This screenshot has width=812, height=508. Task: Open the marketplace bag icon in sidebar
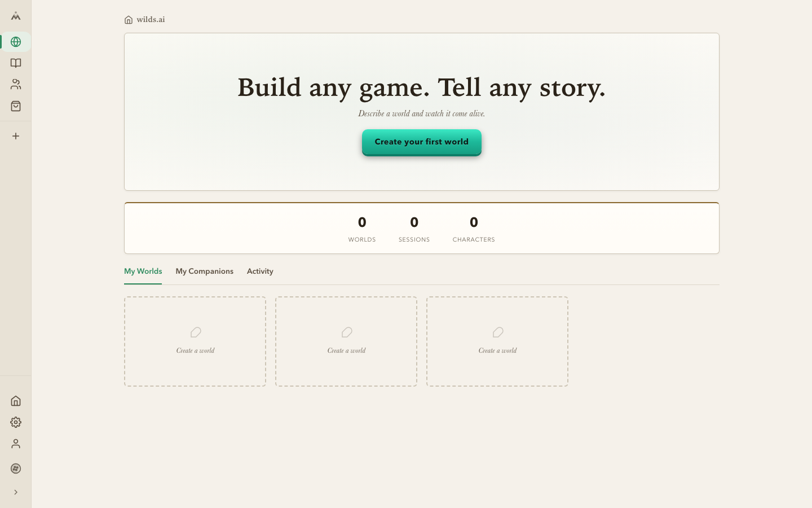16,106
